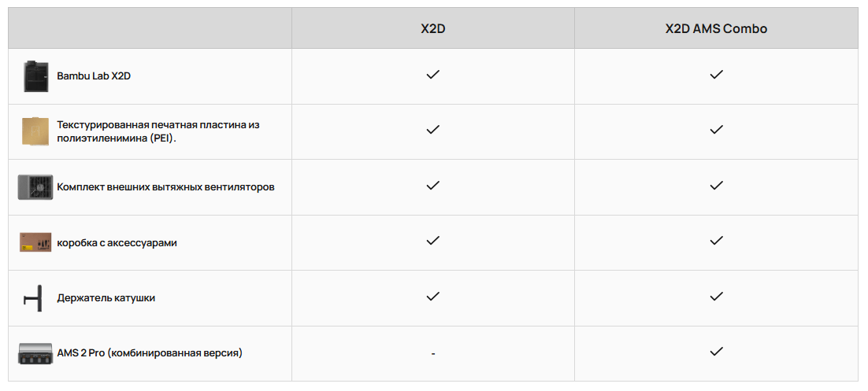Select the X2D AMS Combo column header
Viewport: 868px width, 391px height.
point(716,28)
